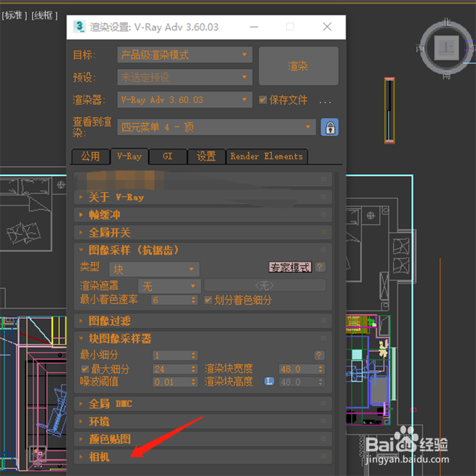Click the 最大细分 value field showing 24
Screen dimensions: 476x476
coord(171,369)
